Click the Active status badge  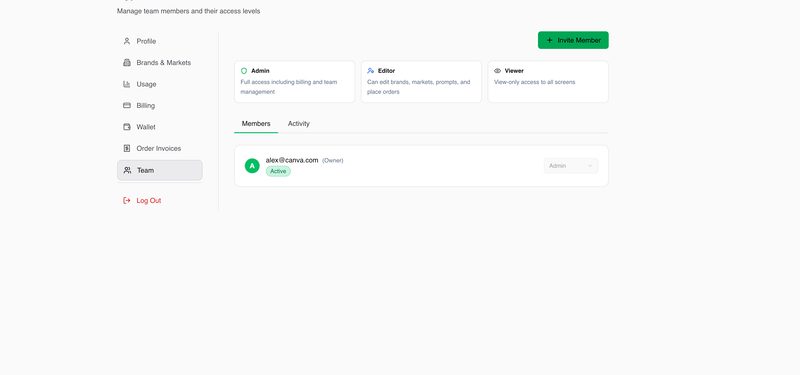278,171
